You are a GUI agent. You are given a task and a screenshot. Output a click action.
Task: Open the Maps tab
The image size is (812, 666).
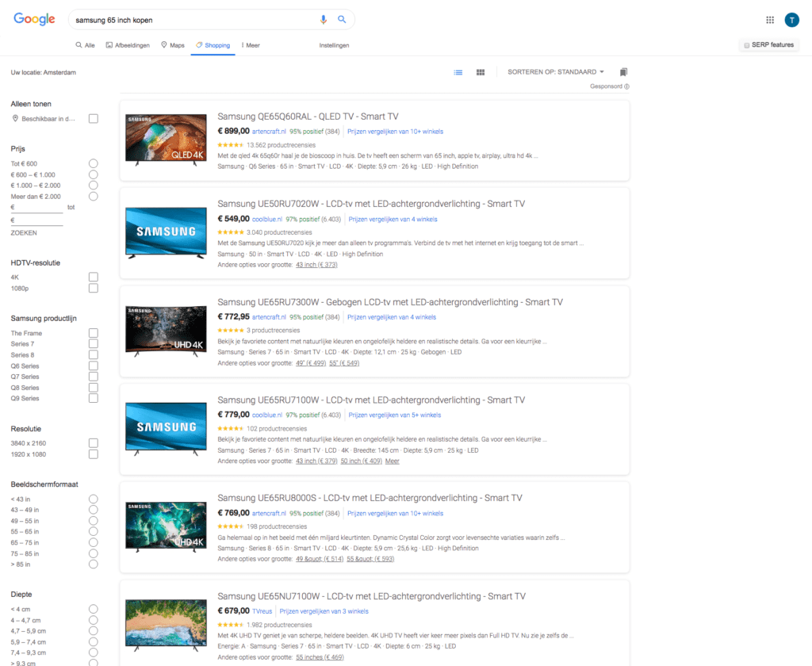(x=172, y=45)
